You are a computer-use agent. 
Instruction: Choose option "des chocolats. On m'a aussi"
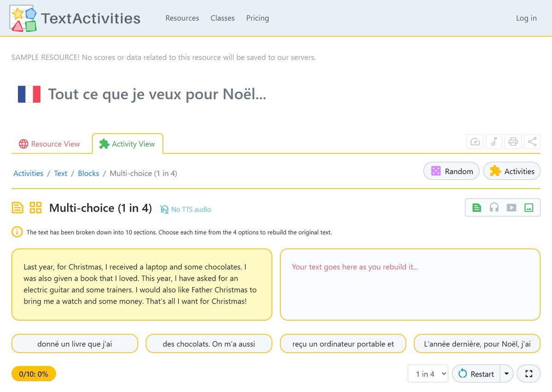209,344
